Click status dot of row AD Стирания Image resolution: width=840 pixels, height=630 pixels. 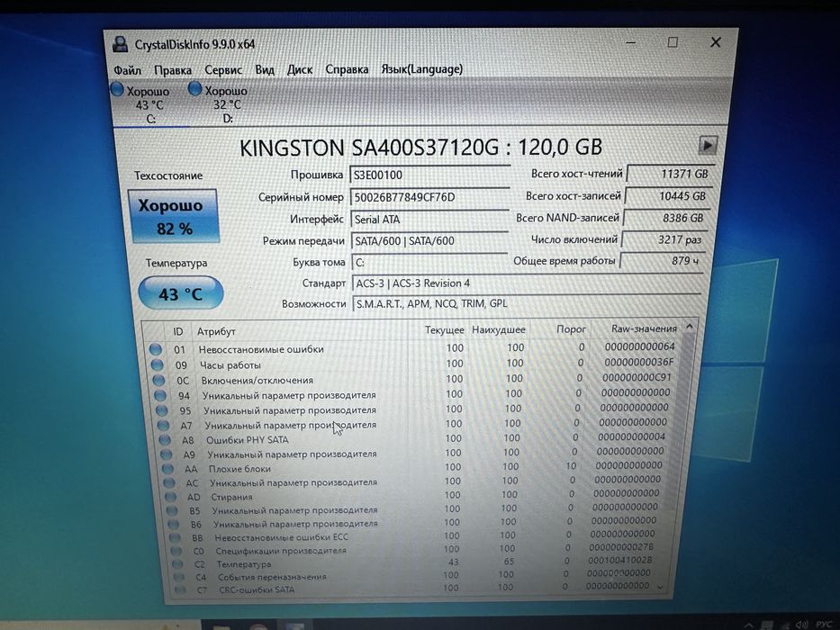[171, 497]
